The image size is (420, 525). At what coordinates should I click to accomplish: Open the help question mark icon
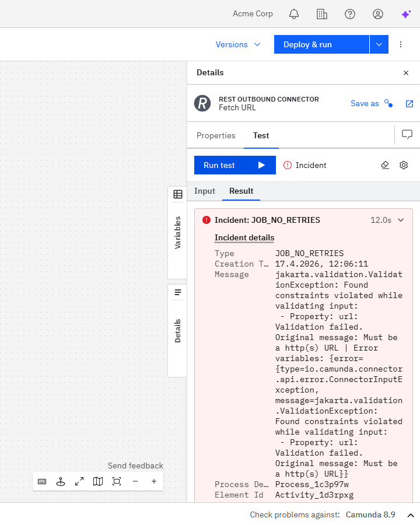[x=350, y=14]
